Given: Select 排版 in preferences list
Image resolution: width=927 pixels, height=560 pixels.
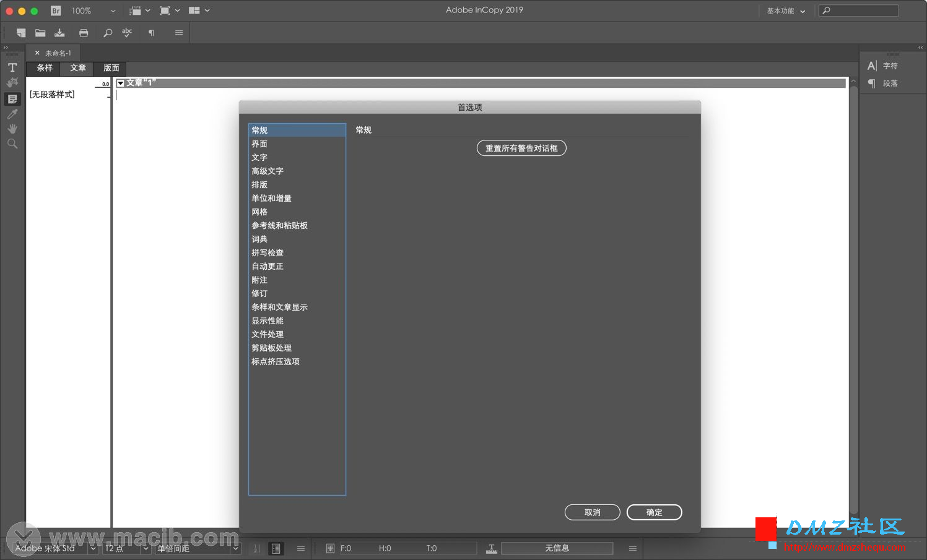Looking at the screenshot, I should pos(297,184).
